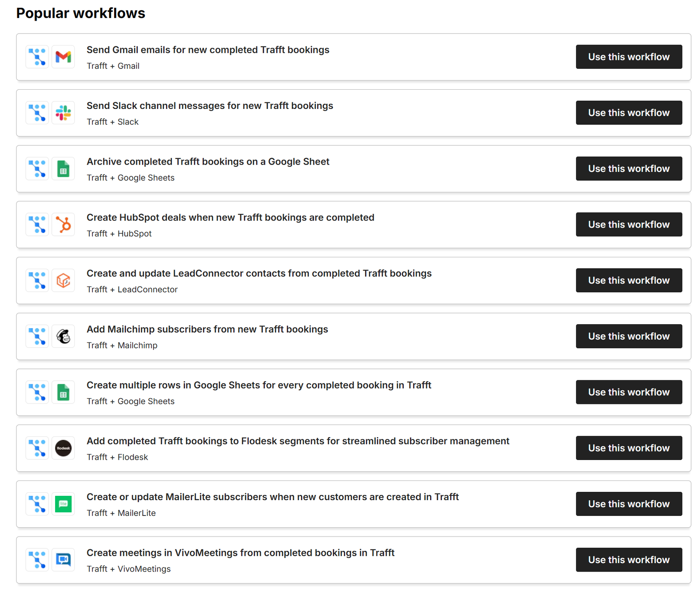Screen dimensions: 700x589
Task: Click the Google Sheets icon in Archive workflow
Action: pos(63,169)
